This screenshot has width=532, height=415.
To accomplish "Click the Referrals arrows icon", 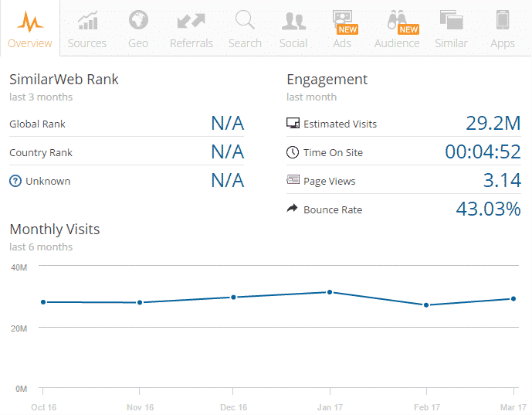I will pos(191,20).
